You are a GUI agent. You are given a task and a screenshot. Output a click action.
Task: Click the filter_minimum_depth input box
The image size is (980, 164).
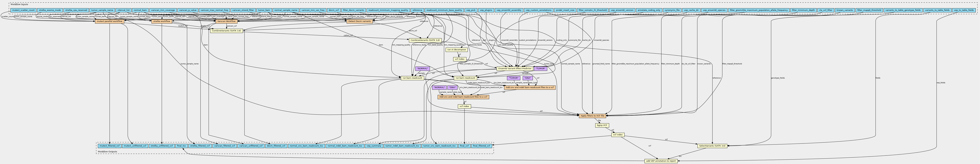pos(803,10)
